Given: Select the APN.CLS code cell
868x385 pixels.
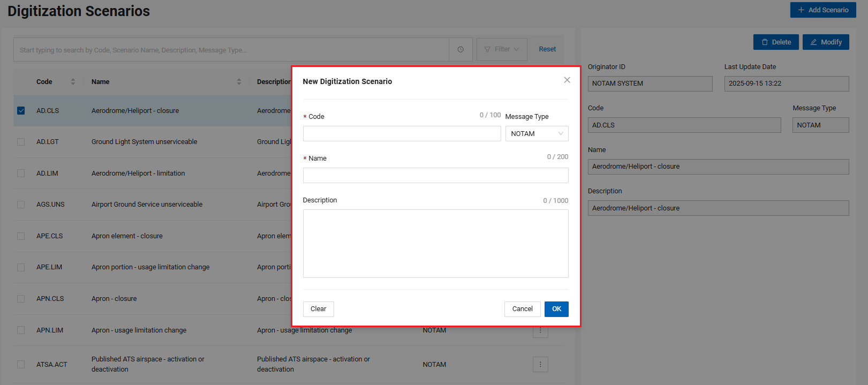Looking at the screenshot, I should point(50,299).
